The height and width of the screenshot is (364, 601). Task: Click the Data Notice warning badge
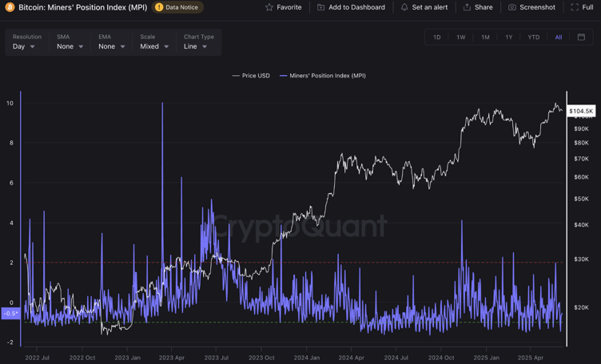pyautogui.click(x=177, y=7)
